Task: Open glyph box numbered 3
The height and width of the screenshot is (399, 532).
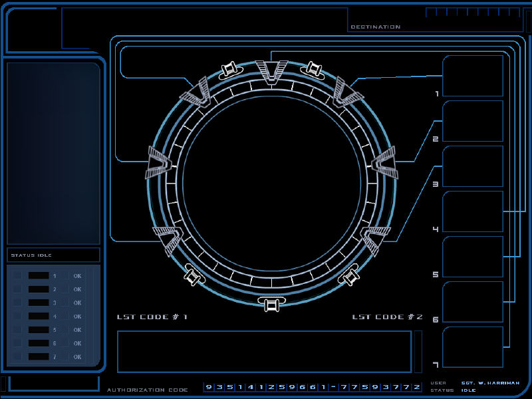Action: tap(473, 166)
